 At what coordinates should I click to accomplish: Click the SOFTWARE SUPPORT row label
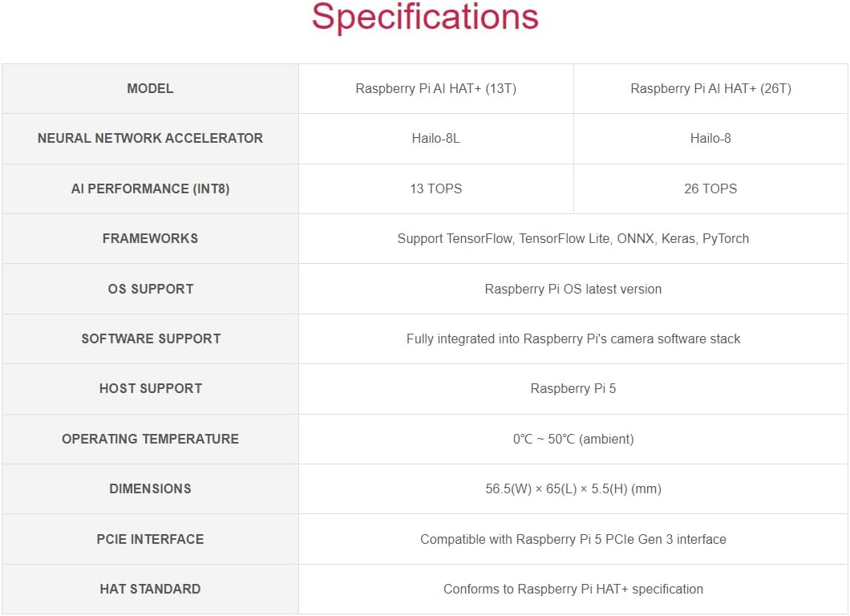point(150,338)
